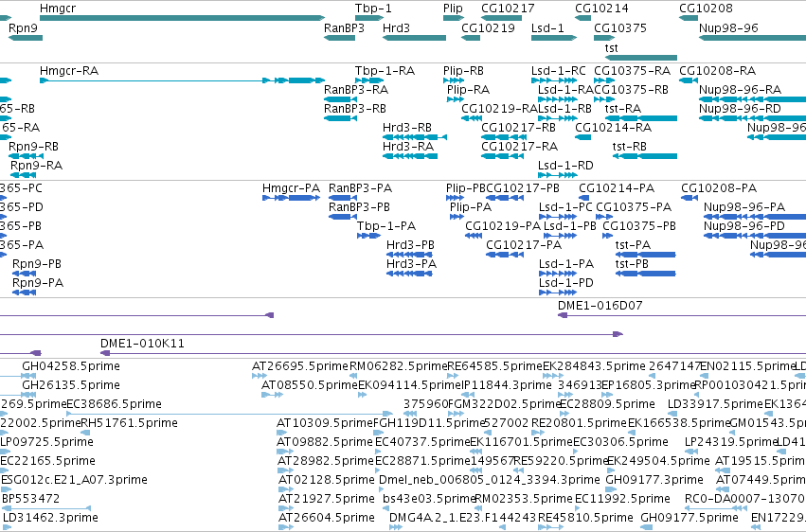
Task: Click the Tbp-1-RA transcript glyph
Action: point(369,80)
